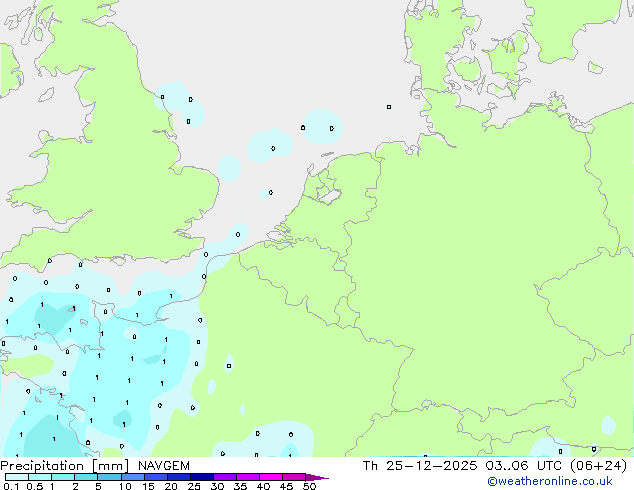Click the 0.5–1 mm light cyan legend swatch
634x490 pixels.
pos(40,477)
